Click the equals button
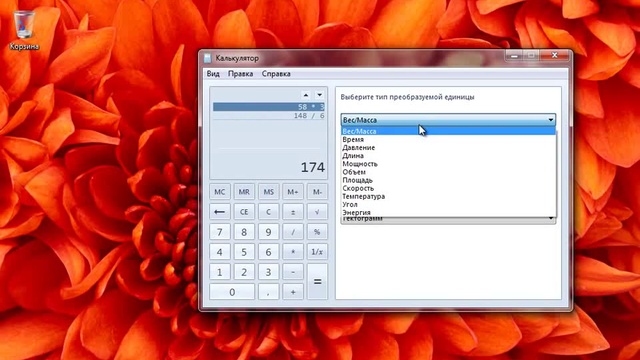The width and height of the screenshot is (640, 360). point(317,282)
